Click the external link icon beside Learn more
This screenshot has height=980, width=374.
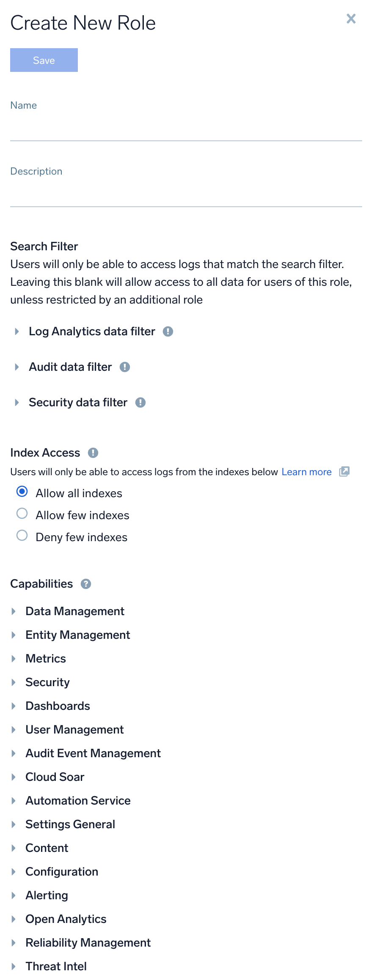tap(344, 472)
